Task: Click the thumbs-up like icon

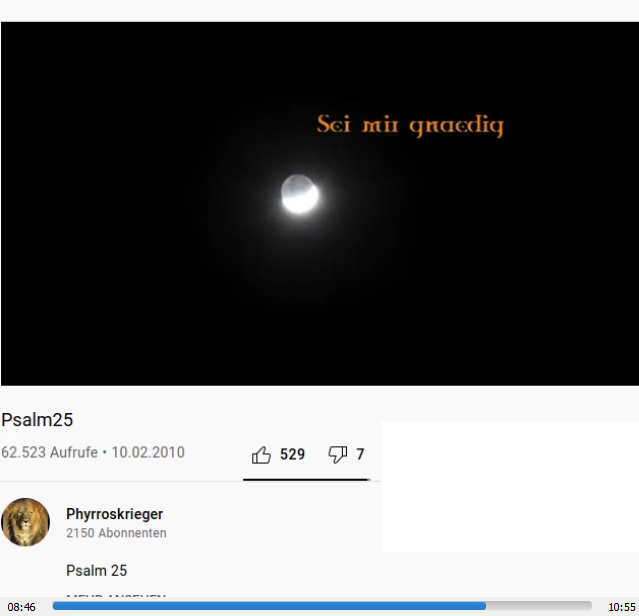Action: [x=261, y=455]
